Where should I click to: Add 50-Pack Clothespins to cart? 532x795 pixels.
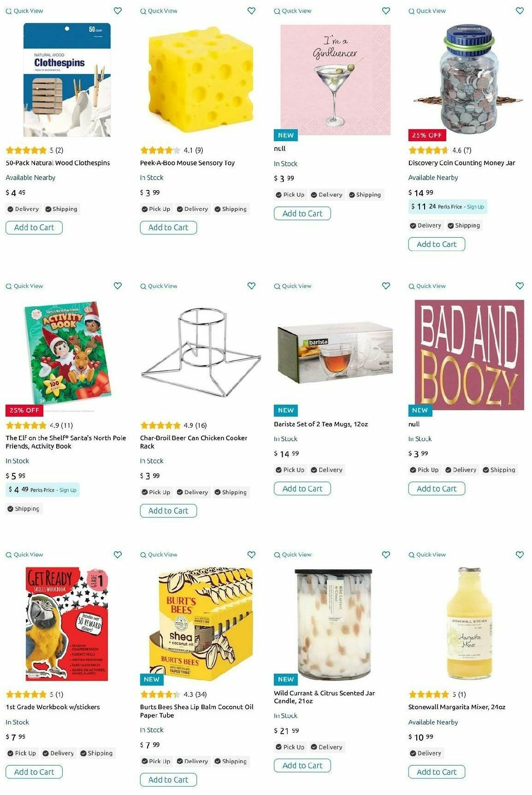pos(34,227)
